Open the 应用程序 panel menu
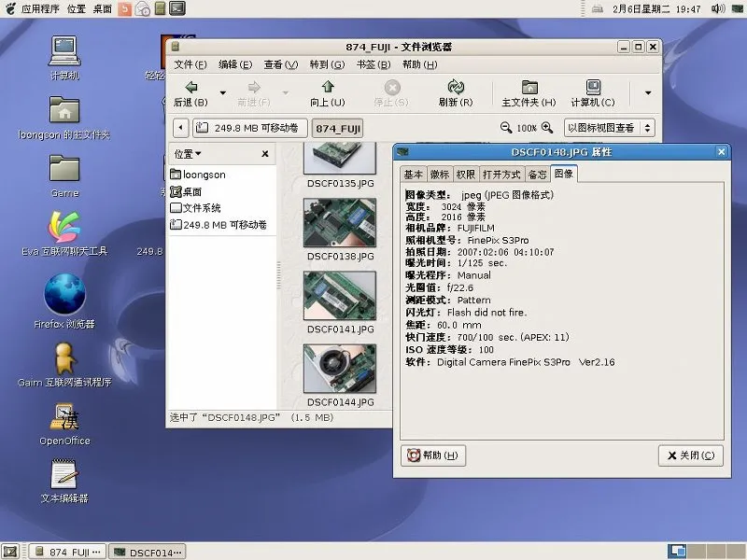The height and width of the screenshot is (560, 747). click(40, 8)
